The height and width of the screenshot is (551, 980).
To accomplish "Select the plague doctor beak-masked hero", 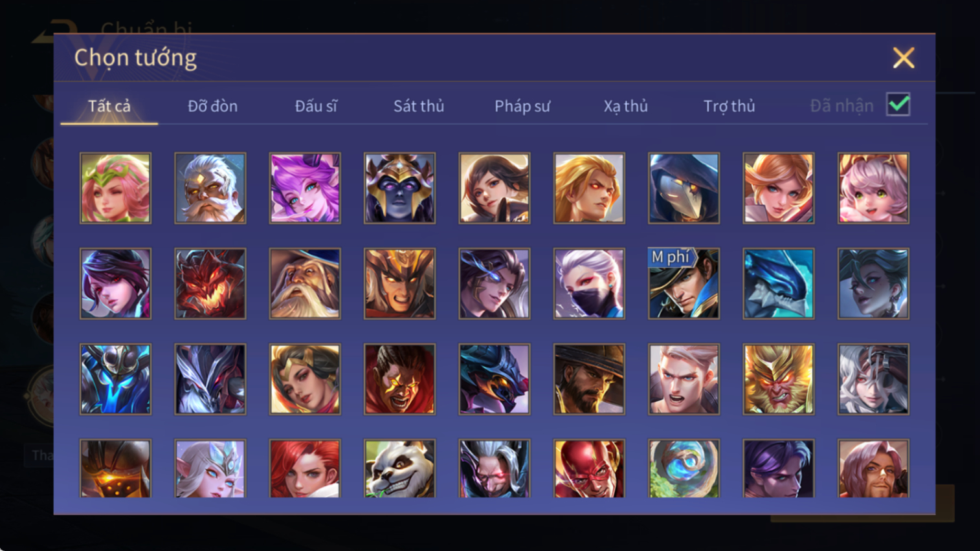I will pyautogui.click(x=684, y=188).
